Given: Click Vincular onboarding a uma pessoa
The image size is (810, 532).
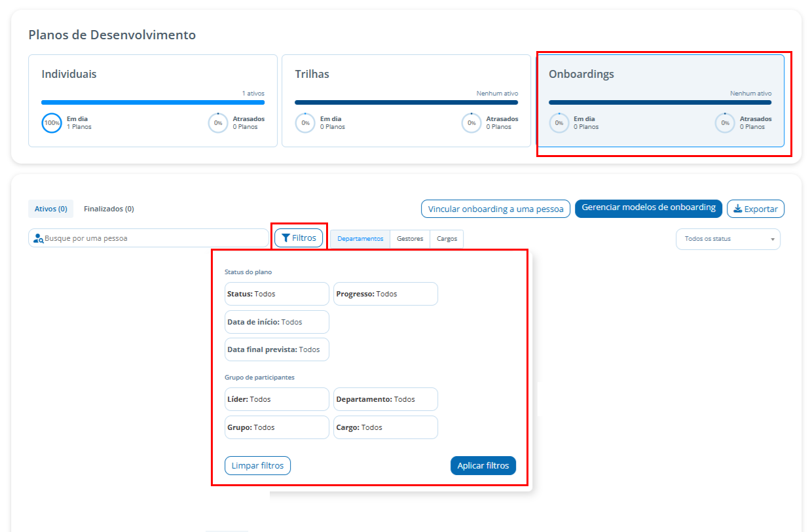Looking at the screenshot, I should click(x=496, y=209).
